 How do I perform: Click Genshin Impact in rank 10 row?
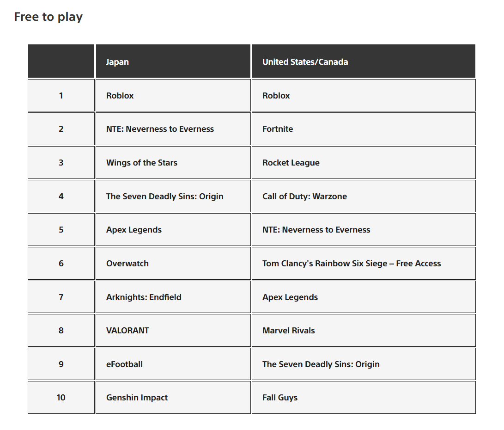pos(173,398)
